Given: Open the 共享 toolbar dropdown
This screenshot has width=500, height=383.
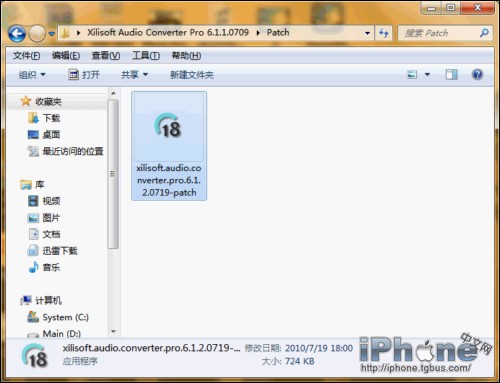Looking at the screenshot, I should tap(134, 75).
